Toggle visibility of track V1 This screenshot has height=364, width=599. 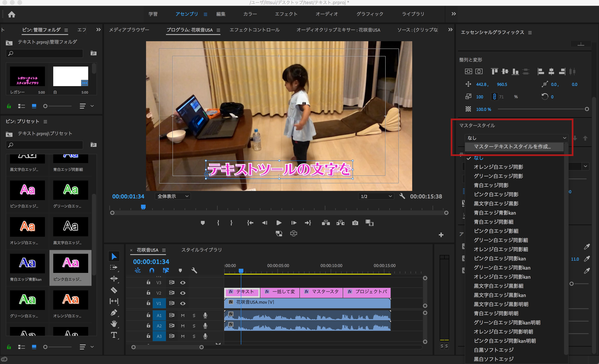coord(183,303)
